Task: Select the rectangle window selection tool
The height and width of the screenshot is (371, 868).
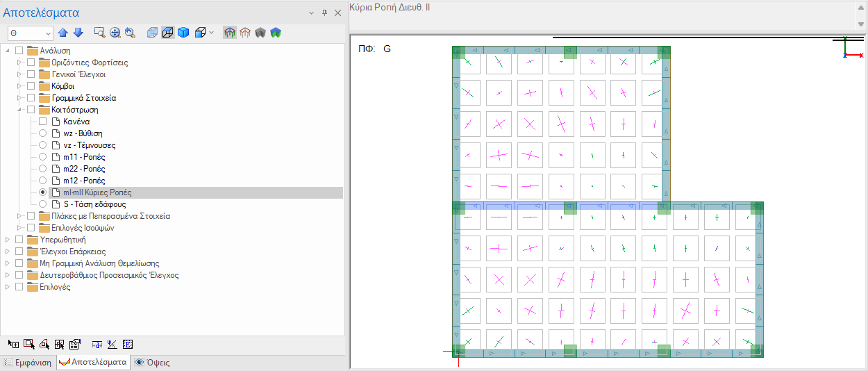Action: tap(29, 344)
